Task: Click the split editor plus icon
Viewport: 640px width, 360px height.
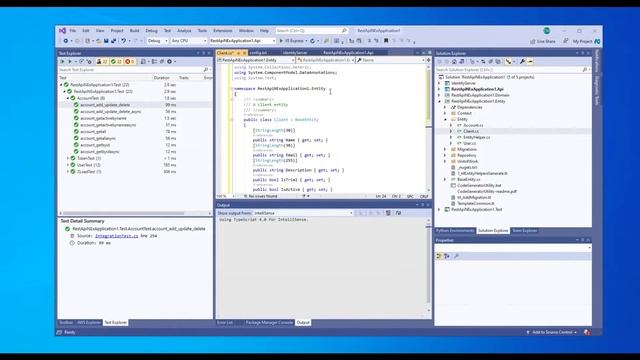Action: 428,60
